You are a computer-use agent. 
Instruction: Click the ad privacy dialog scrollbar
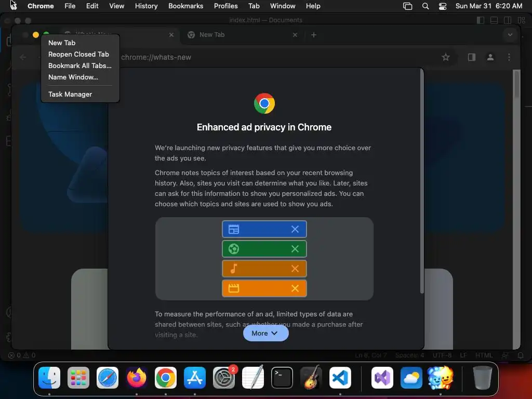[x=422, y=181]
